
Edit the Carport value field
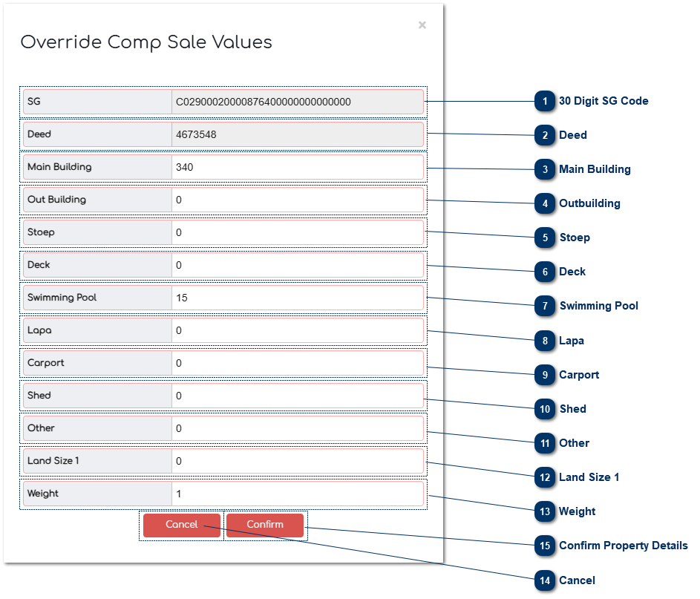click(298, 363)
